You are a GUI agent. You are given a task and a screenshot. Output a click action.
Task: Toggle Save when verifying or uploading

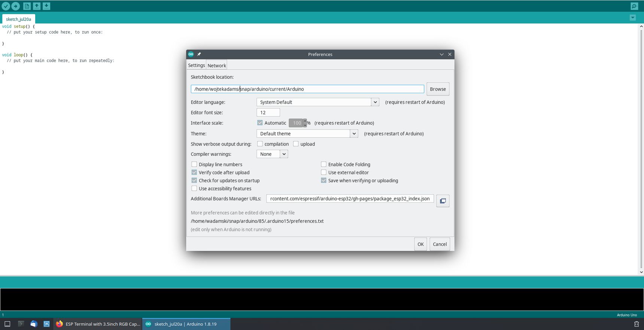tap(323, 180)
